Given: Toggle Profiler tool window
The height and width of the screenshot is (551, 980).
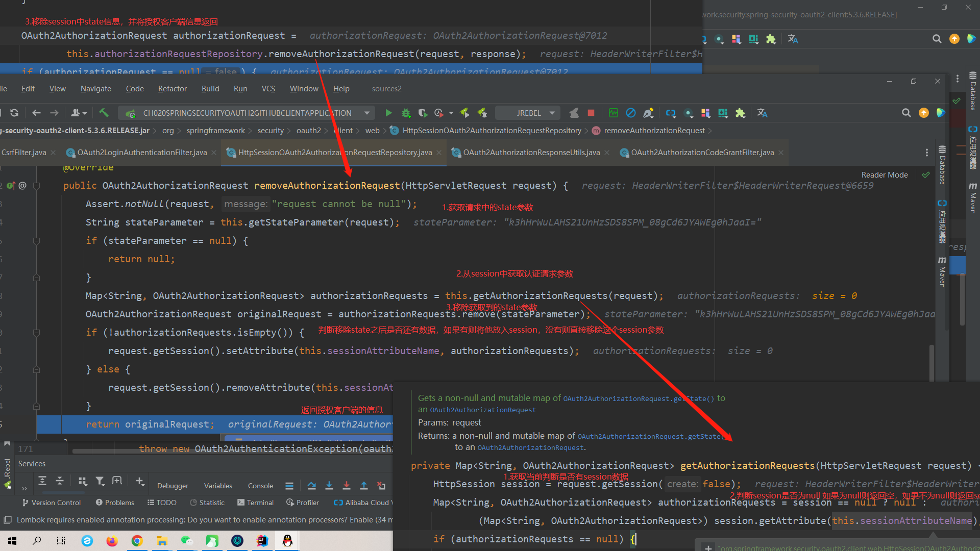Looking at the screenshot, I should pos(303,503).
